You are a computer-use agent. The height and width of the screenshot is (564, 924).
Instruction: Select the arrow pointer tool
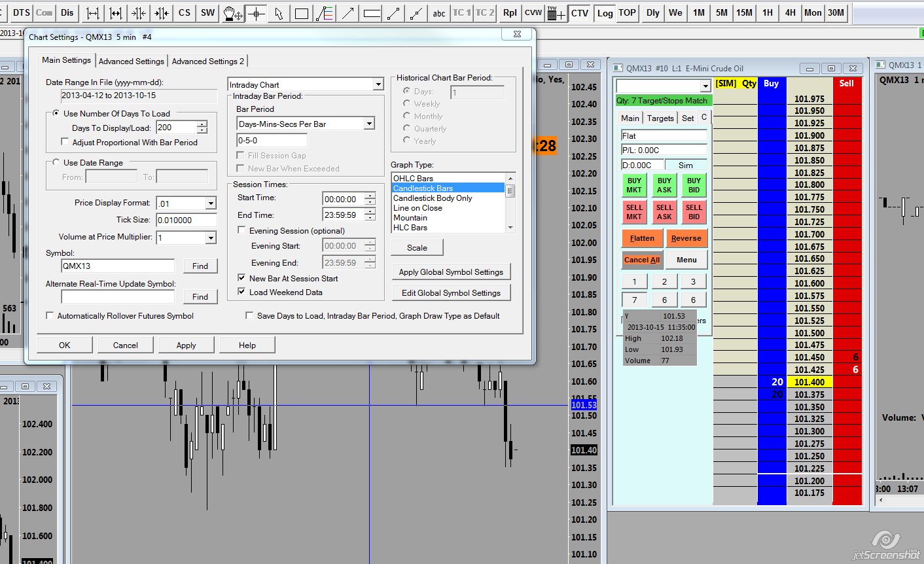pyautogui.click(x=279, y=13)
